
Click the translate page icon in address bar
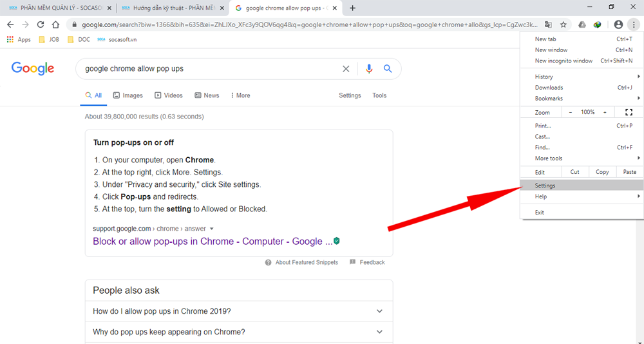tap(548, 24)
